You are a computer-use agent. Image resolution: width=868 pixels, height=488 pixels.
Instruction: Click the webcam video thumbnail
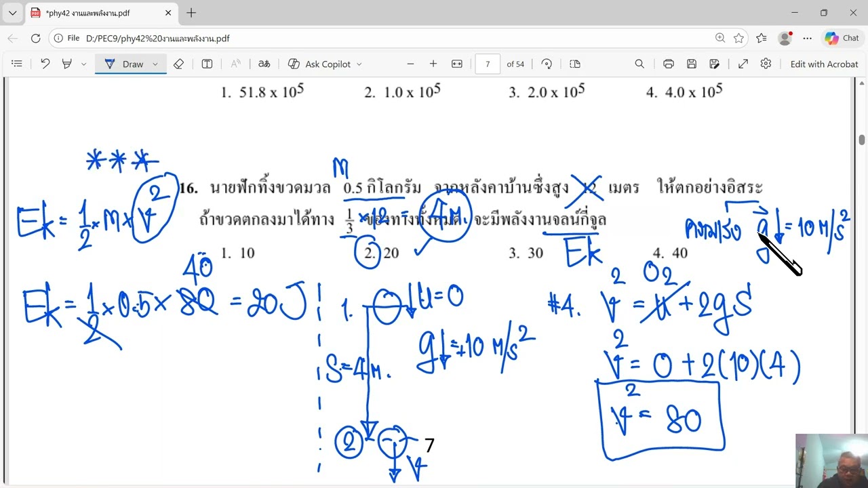(831, 461)
